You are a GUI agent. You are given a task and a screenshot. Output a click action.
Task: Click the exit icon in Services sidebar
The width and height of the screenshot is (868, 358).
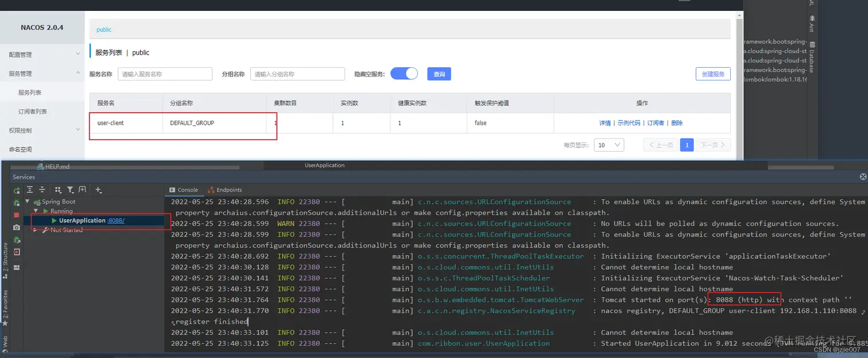point(17,252)
